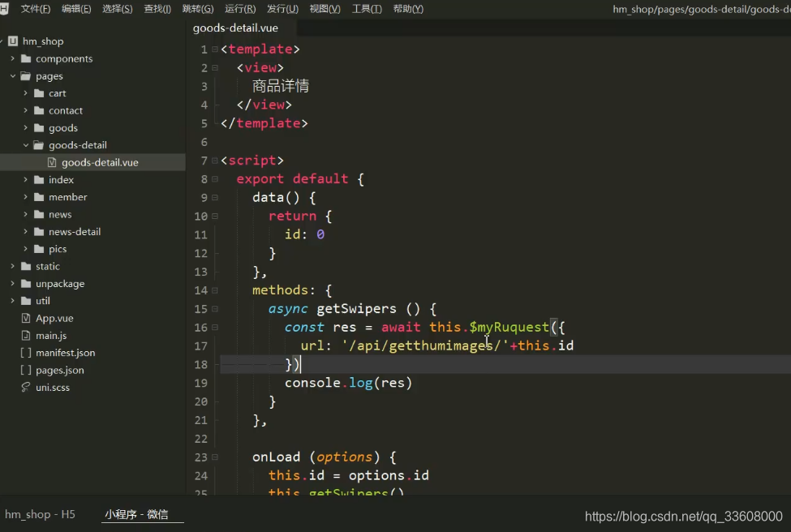The height and width of the screenshot is (532, 791).
Task: Click the goods-detail open-folder icon
Action: point(39,144)
